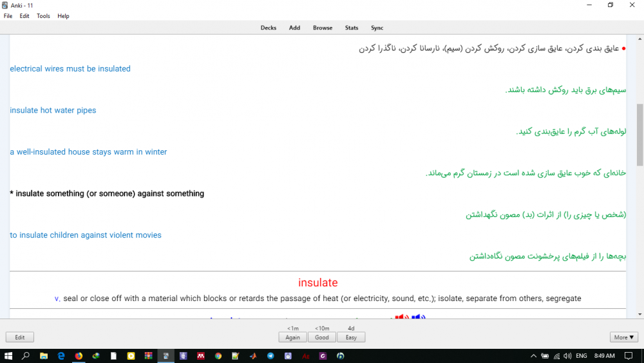644x363 pixels.
Task: Click the Edit card button
Action: click(20, 337)
